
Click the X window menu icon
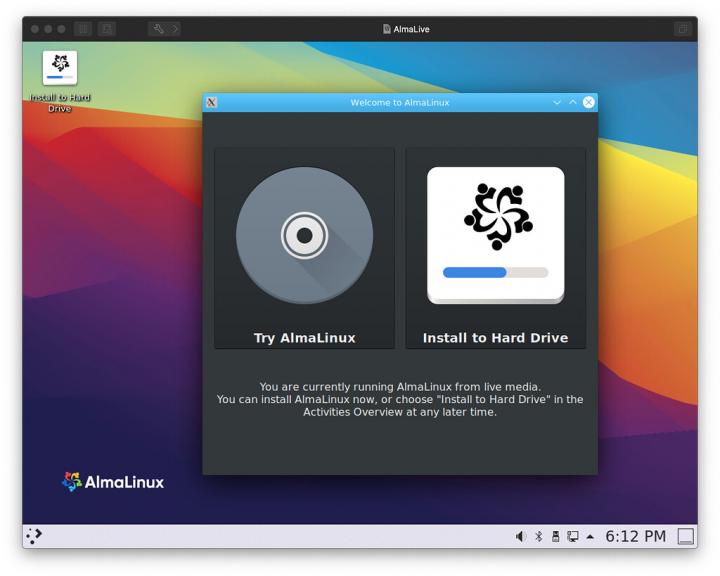211,102
